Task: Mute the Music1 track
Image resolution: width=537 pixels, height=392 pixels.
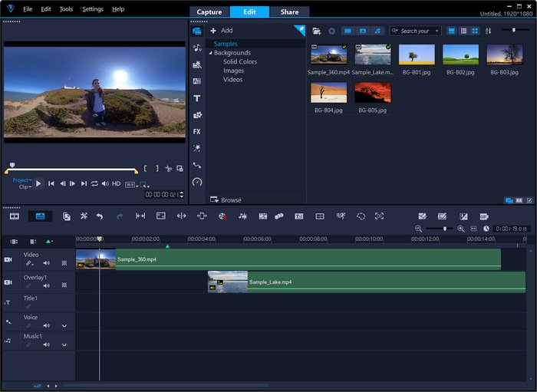Action: pos(46,345)
